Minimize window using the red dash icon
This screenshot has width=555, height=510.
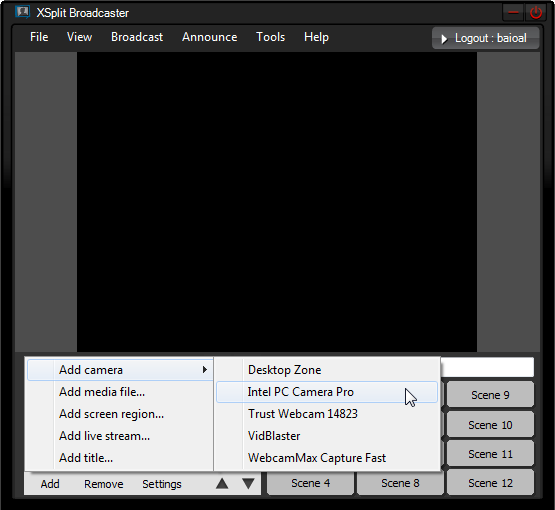click(x=513, y=13)
